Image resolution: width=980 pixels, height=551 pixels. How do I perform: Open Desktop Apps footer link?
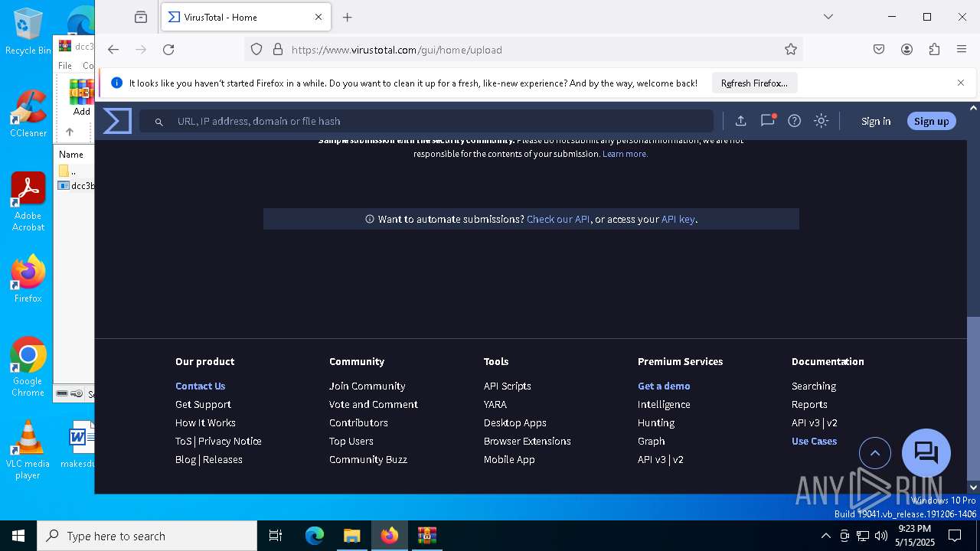tap(515, 422)
